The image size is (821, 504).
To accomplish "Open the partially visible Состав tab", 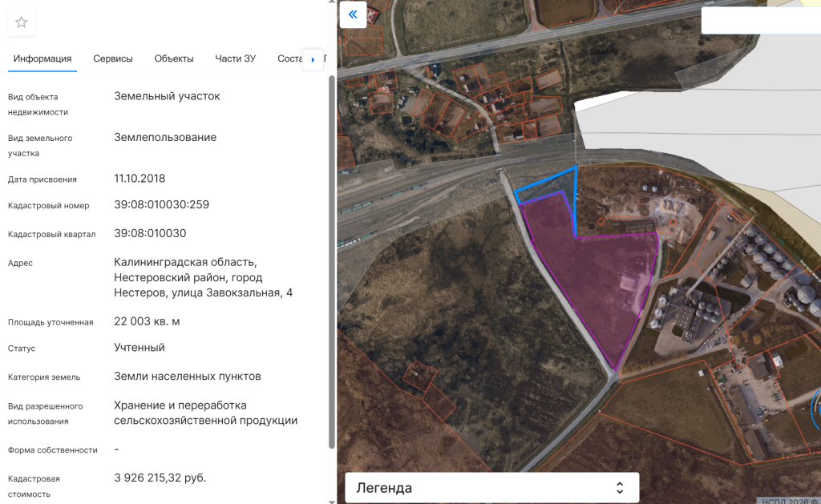I will pos(288,58).
